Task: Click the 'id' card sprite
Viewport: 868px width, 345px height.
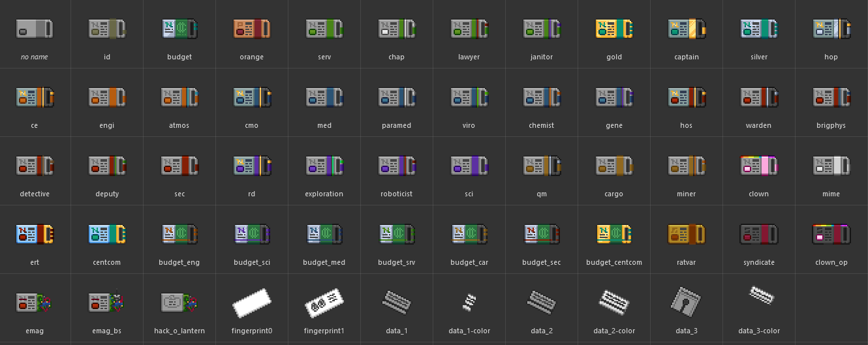Action: [107, 29]
